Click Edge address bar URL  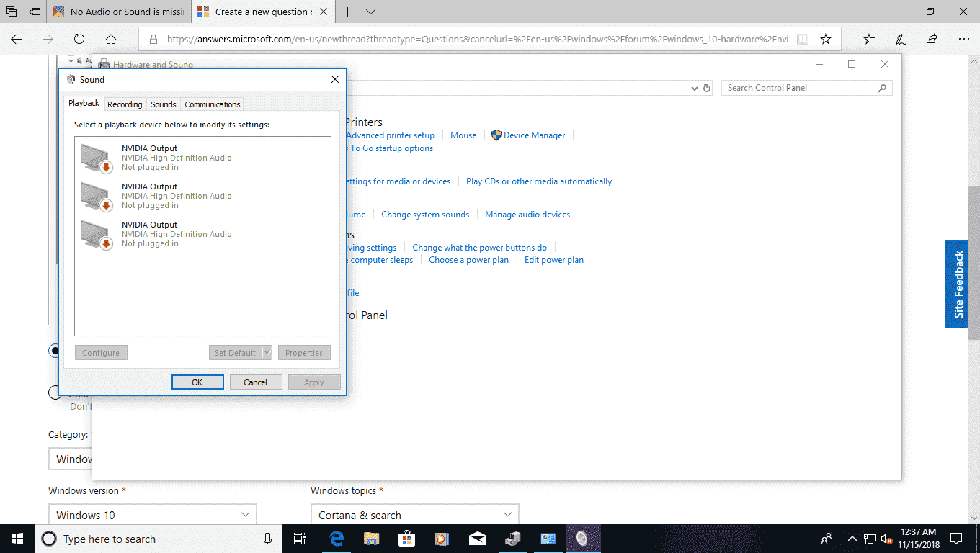[x=478, y=40]
